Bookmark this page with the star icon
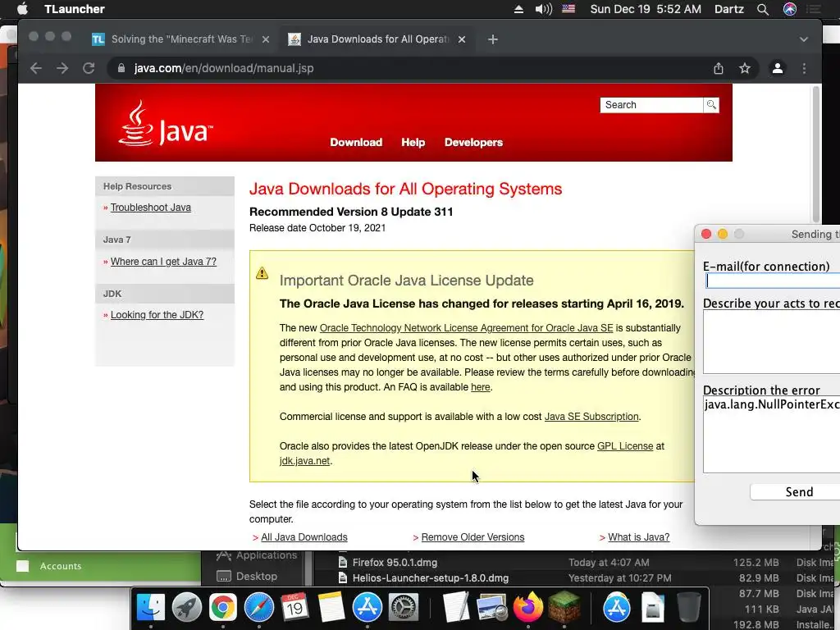Image resolution: width=840 pixels, height=630 pixels. click(745, 68)
